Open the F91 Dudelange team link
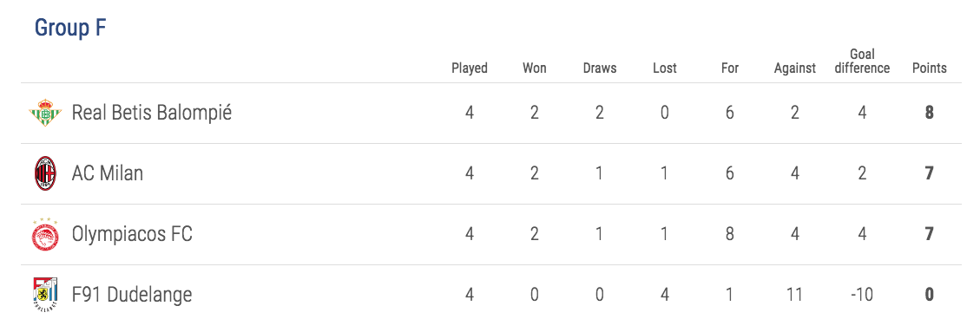The height and width of the screenshot is (332, 980). [x=132, y=295]
